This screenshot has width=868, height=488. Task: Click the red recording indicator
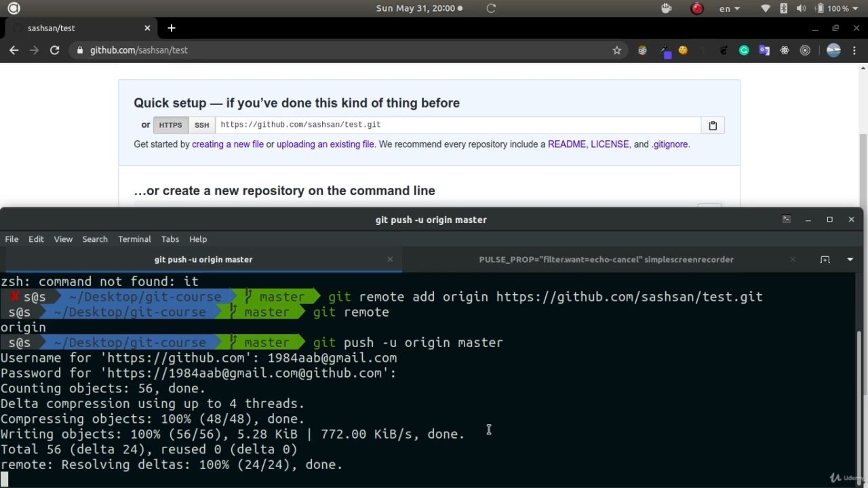click(696, 9)
